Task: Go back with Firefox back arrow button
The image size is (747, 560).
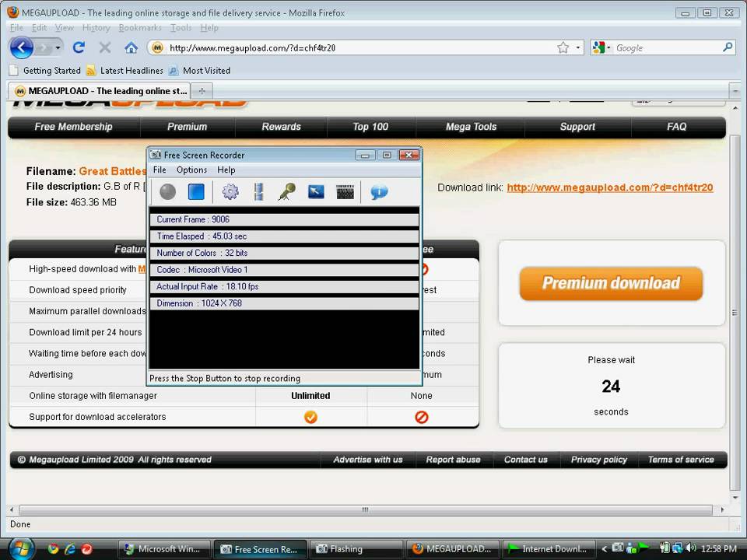Action: coord(22,47)
